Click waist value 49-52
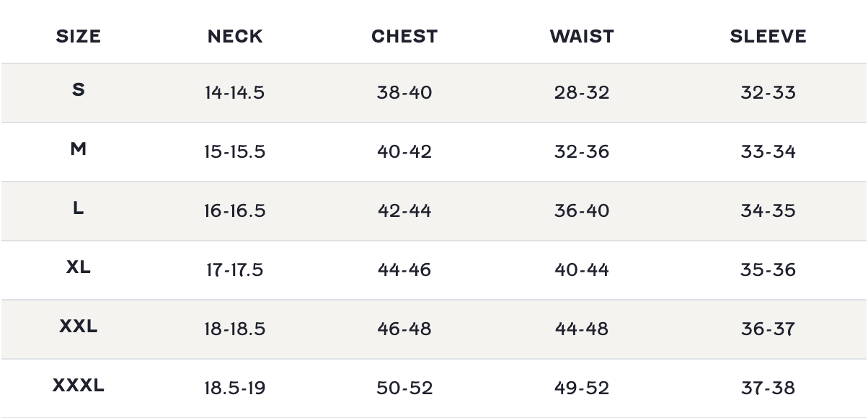The image size is (868, 418). click(x=582, y=388)
